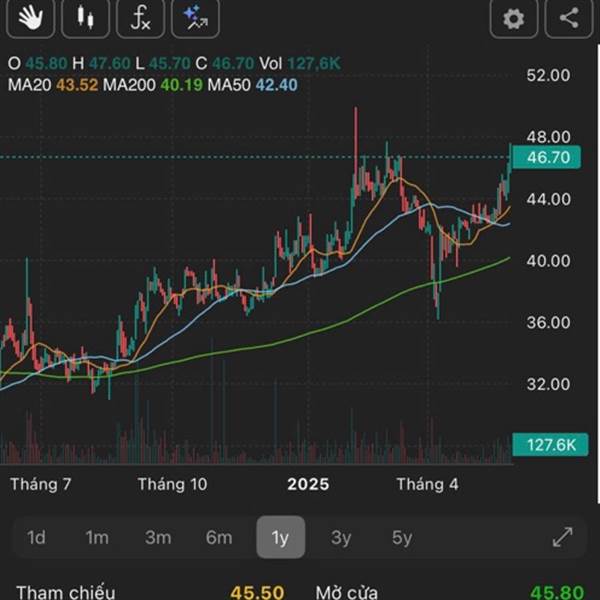Tap the MA200 40.19 indicator label
Screen dimensions: 600x600
153,85
